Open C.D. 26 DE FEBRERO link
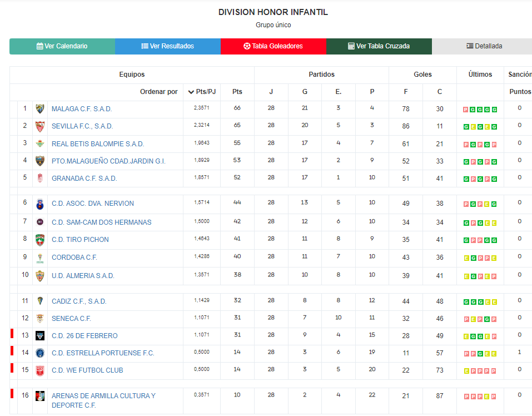This screenshot has width=532, height=416. coord(84,336)
